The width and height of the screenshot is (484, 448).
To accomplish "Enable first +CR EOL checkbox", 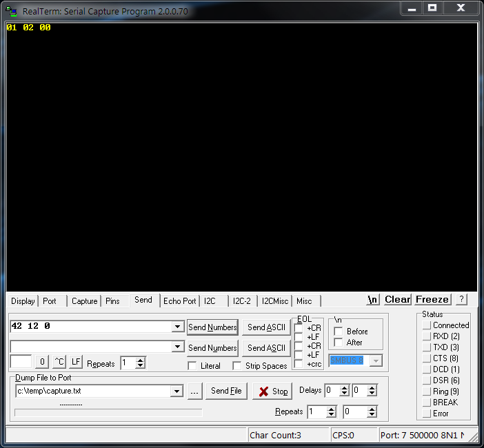I will point(299,328).
